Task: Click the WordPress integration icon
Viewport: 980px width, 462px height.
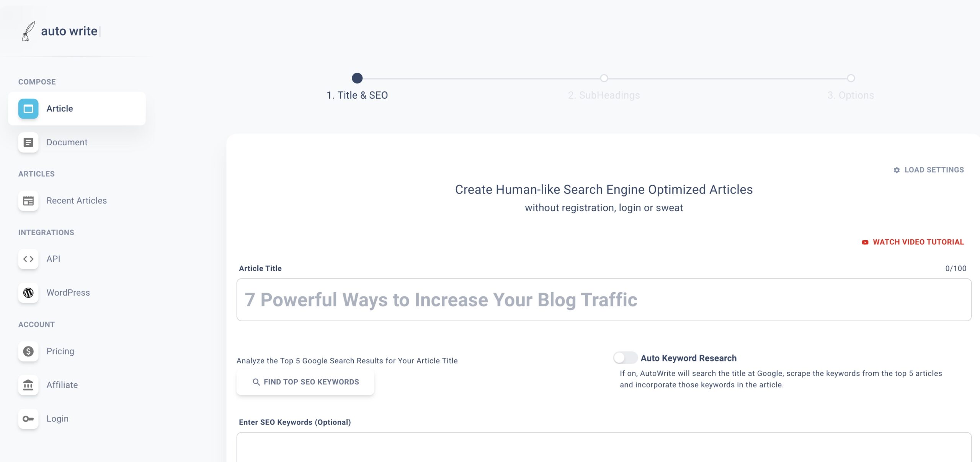Action: tap(28, 292)
